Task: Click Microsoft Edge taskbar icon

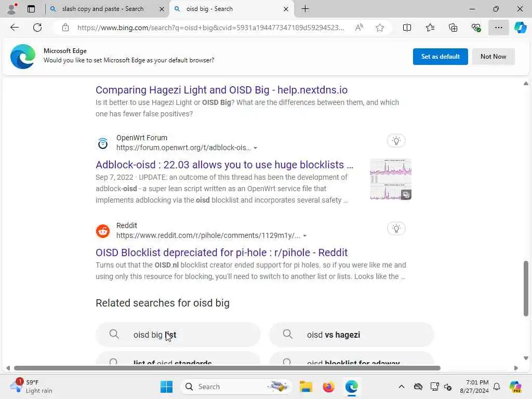Action: click(352, 387)
